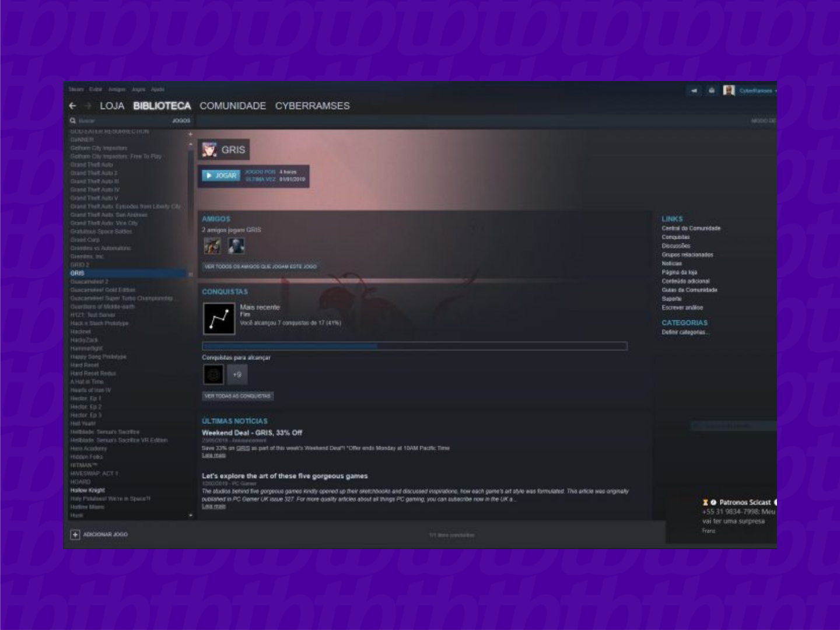Viewport: 840px width, 630px height.
Task: Open the Notícias link
Action: coord(671,263)
